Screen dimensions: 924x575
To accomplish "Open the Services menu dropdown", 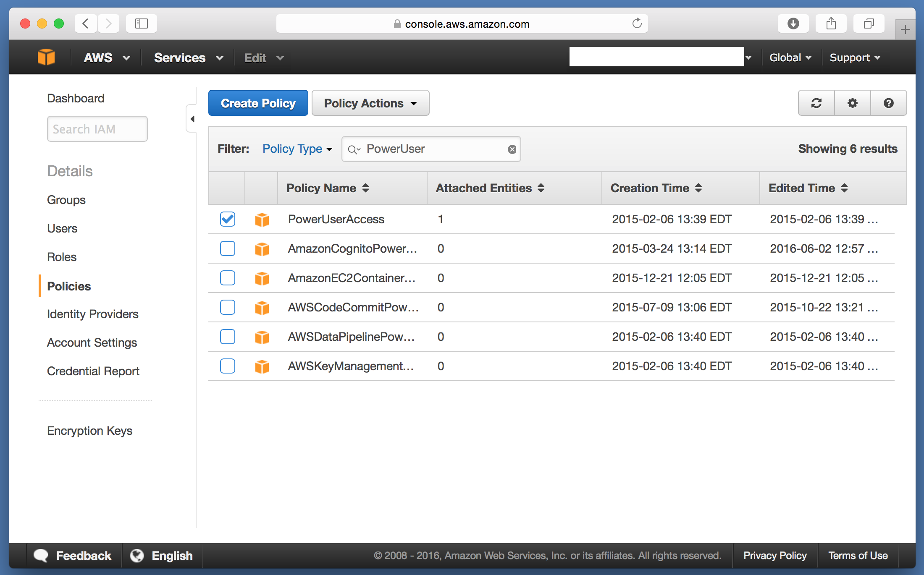I will (x=188, y=58).
